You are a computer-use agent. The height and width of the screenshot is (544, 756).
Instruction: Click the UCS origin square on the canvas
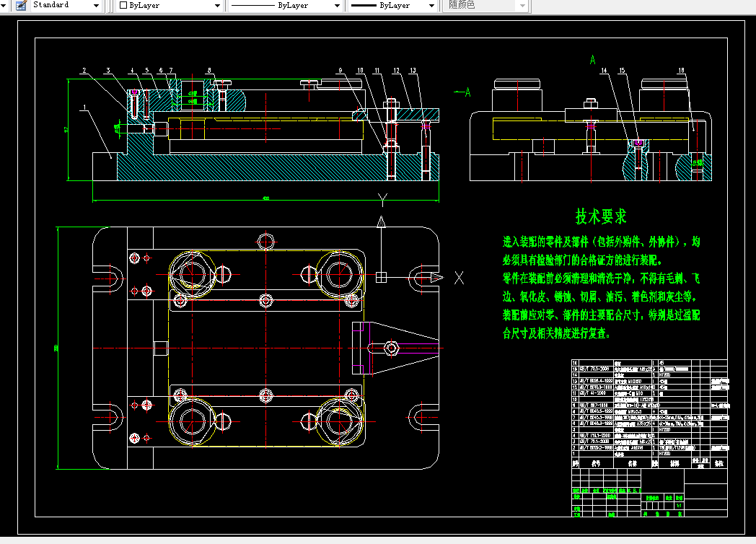click(x=381, y=277)
